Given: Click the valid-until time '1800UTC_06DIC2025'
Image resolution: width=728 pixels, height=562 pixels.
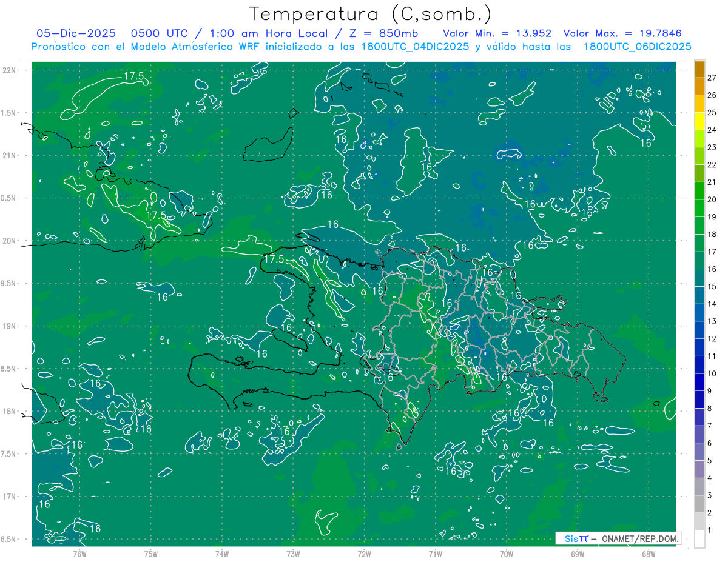Looking at the screenshot, I should [637, 47].
